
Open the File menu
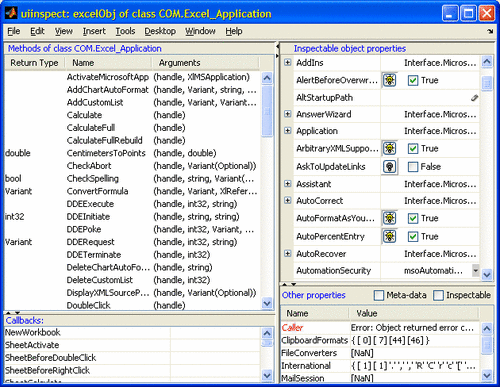pyautogui.click(x=14, y=31)
